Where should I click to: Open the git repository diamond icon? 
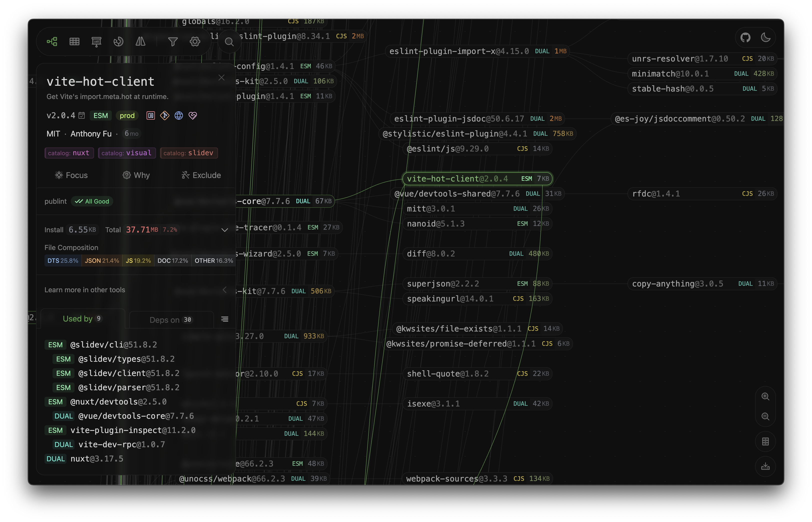click(x=165, y=115)
